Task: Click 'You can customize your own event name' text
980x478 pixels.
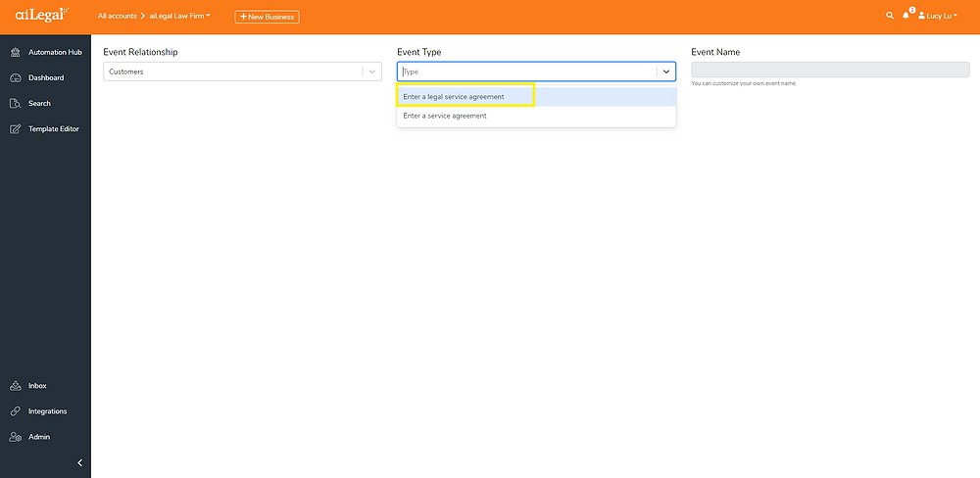Action: coord(744,83)
